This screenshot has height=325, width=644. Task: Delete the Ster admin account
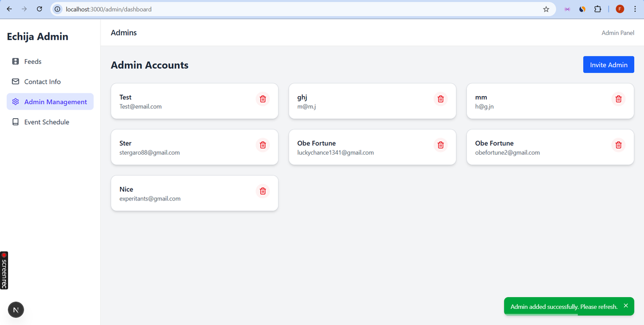click(x=262, y=145)
